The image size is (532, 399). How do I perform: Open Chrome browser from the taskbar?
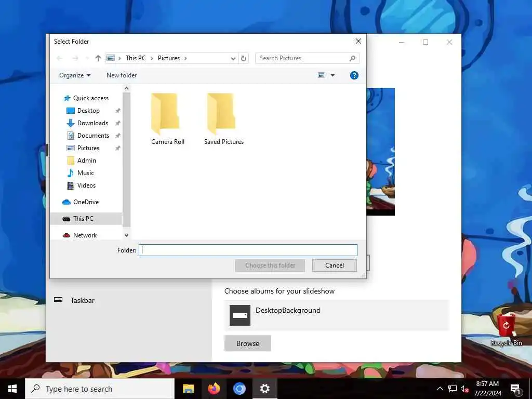239,389
